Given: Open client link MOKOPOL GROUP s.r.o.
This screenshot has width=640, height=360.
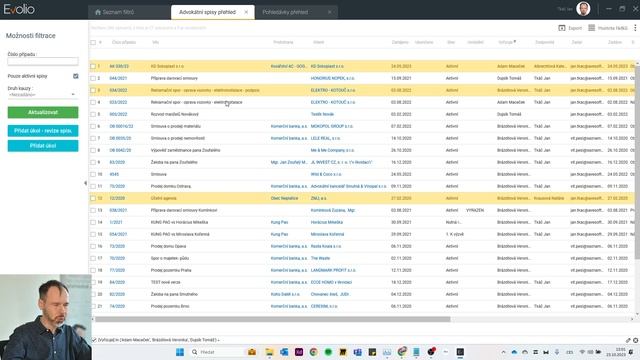Looking at the screenshot, I should 332,126.
